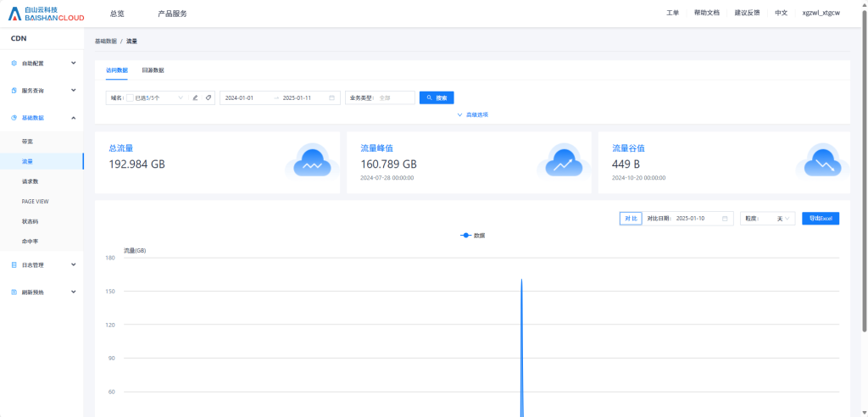Export data with 导出Excel button
Viewport: 868px width, 417px height.
(820, 219)
